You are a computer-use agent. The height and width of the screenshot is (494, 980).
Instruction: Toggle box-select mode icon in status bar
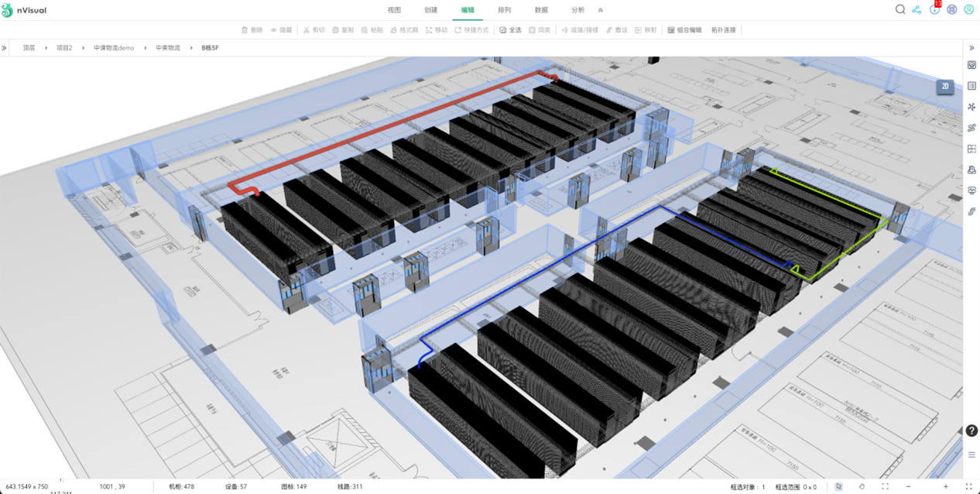[x=838, y=486]
